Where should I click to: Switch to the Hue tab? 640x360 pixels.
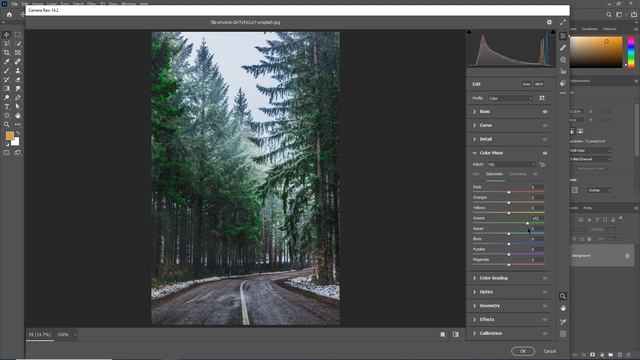pos(476,174)
